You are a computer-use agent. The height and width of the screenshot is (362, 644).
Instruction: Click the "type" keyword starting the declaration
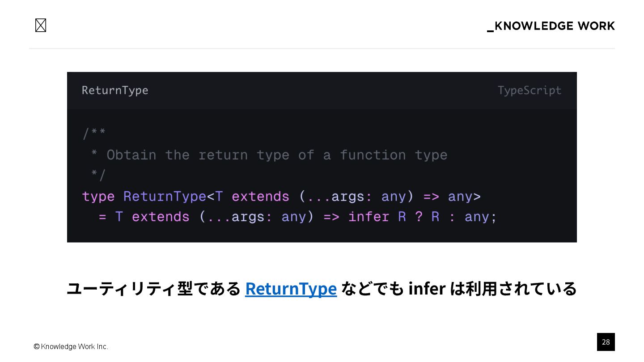[98, 197]
